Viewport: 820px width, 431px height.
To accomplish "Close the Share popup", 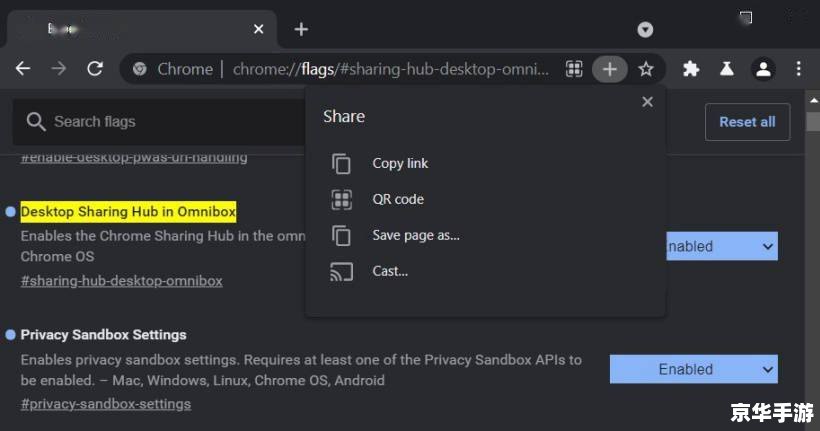I will pos(647,102).
